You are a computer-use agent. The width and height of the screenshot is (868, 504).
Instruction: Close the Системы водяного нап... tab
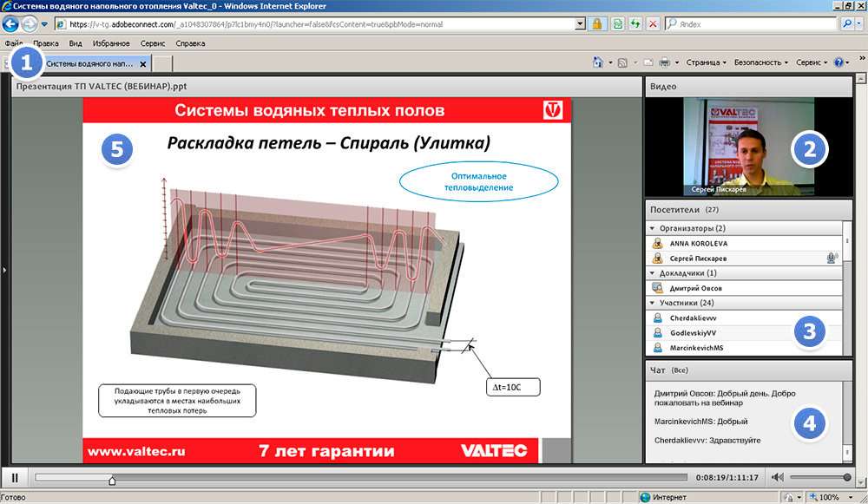pyautogui.click(x=143, y=64)
